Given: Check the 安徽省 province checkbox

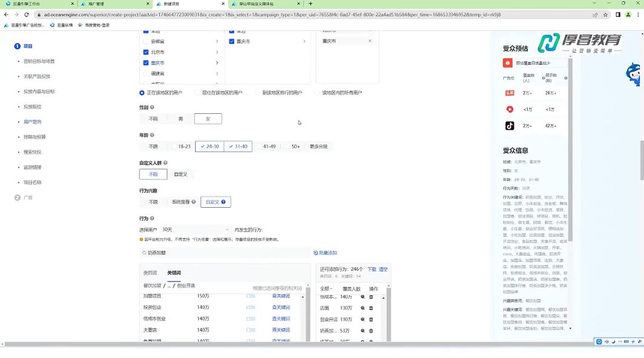Looking at the screenshot, I should 146,41.
